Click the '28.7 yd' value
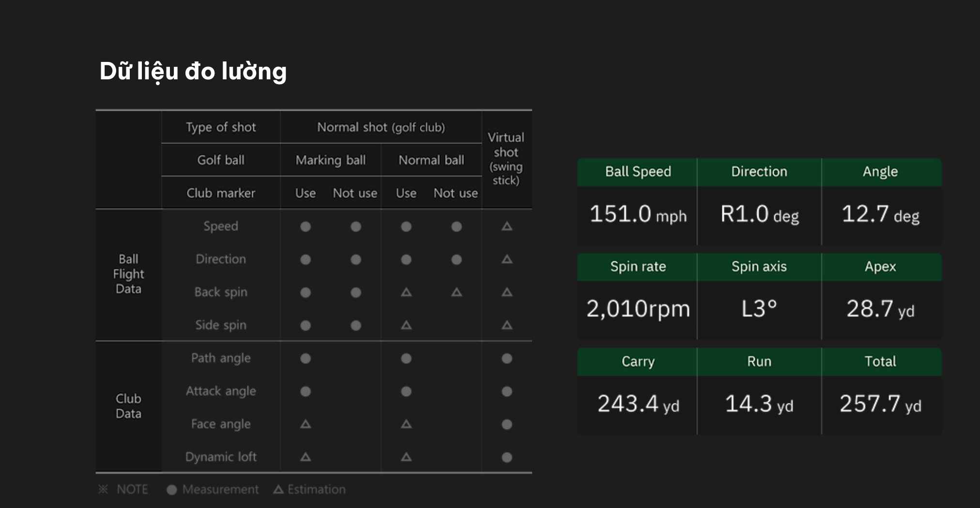980x508 pixels. click(880, 309)
